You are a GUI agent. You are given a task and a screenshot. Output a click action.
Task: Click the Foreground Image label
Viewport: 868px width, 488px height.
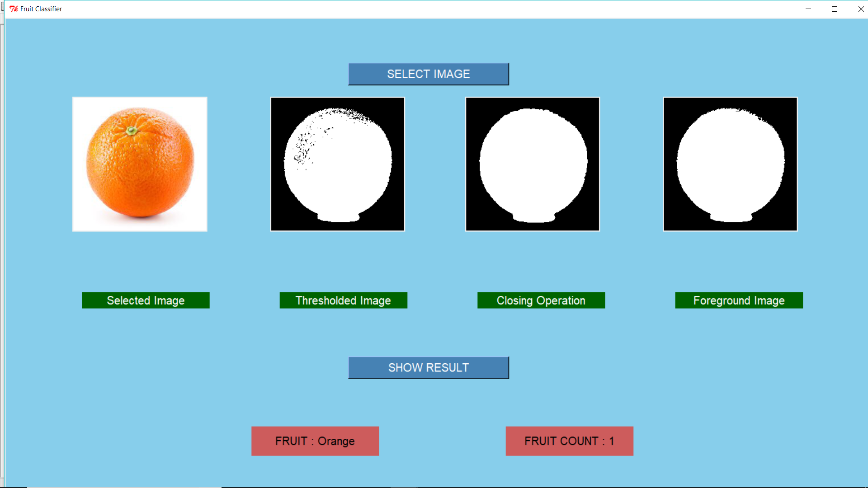(x=739, y=300)
